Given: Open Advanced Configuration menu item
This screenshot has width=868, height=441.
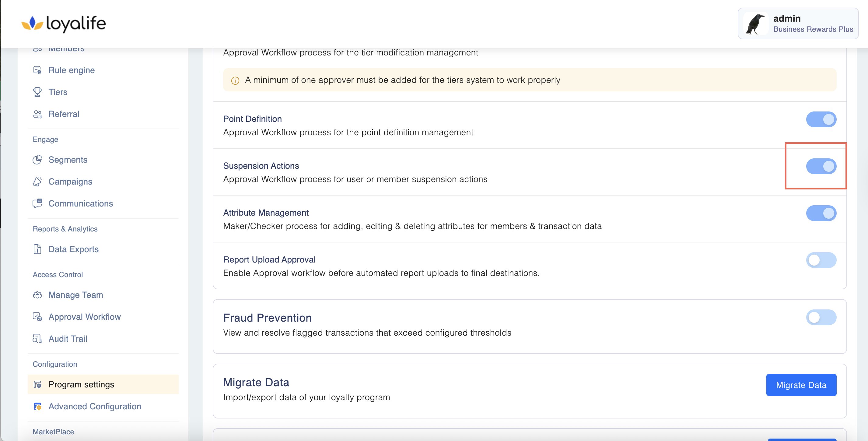Looking at the screenshot, I should (x=95, y=406).
